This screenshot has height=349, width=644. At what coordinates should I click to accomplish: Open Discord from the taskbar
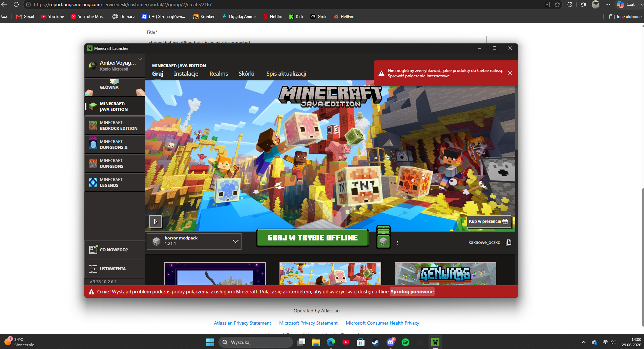coord(391,342)
